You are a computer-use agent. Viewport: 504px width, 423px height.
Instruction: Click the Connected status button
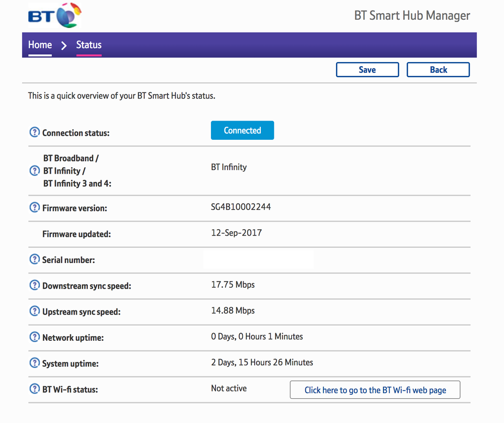242,130
